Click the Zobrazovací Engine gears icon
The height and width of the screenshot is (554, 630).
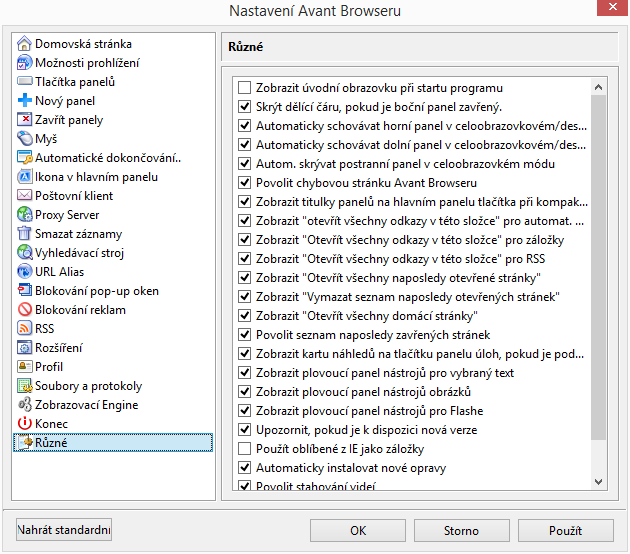point(25,404)
